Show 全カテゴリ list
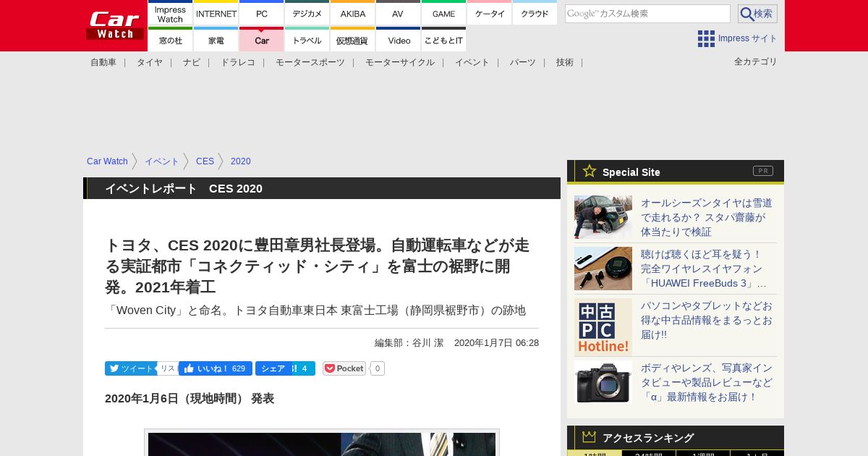Image resolution: width=868 pixels, height=456 pixels. 756,62
